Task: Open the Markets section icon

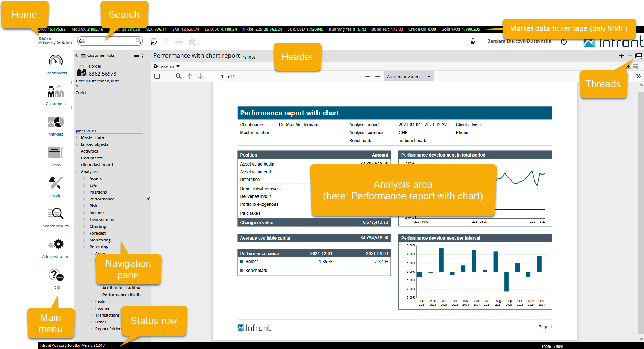Action: 55,123
